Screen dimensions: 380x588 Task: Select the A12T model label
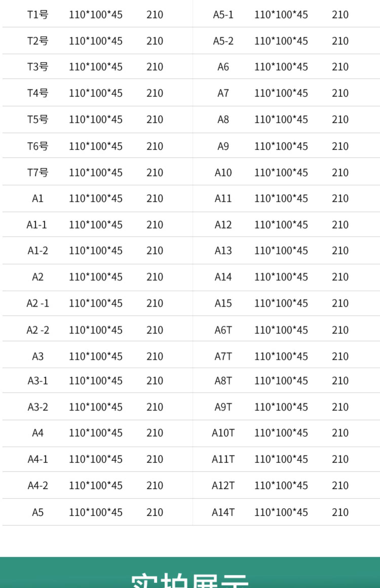tap(223, 486)
